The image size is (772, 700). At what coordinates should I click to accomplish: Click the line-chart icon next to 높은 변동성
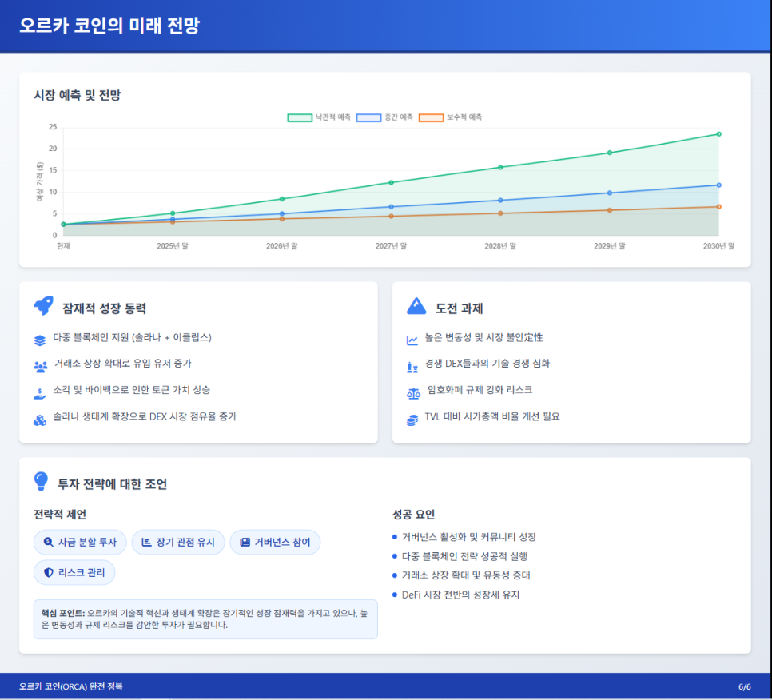(412, 340)
